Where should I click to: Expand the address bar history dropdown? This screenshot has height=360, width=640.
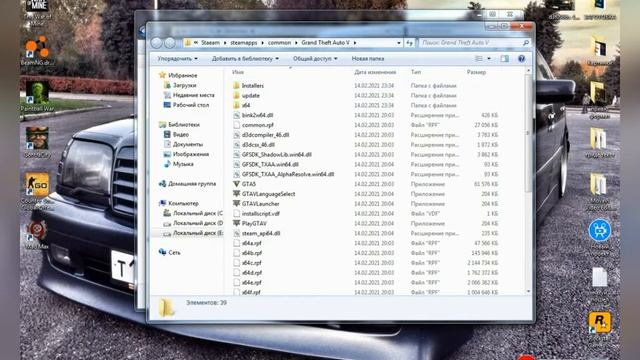pos(399,42)
